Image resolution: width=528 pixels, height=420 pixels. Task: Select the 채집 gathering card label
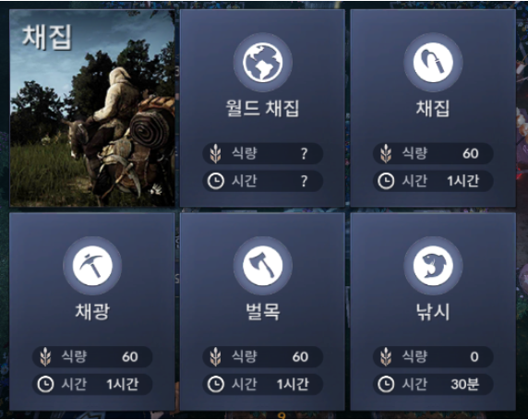click(x=433, y=108)
